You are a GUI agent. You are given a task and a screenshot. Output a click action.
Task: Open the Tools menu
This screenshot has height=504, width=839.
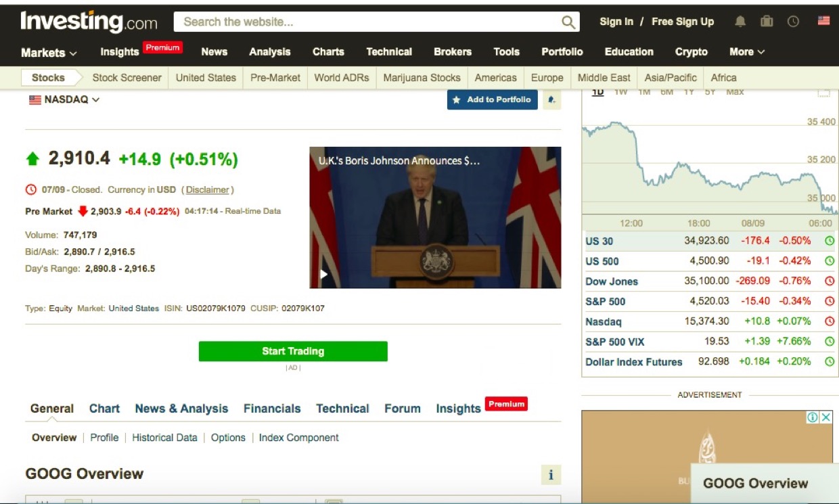[506, 52]
